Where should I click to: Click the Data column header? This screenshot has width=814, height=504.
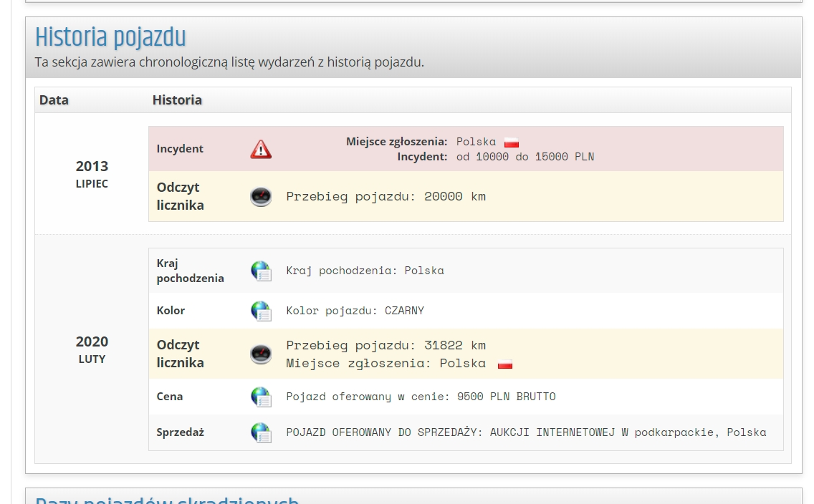point(54,100)
